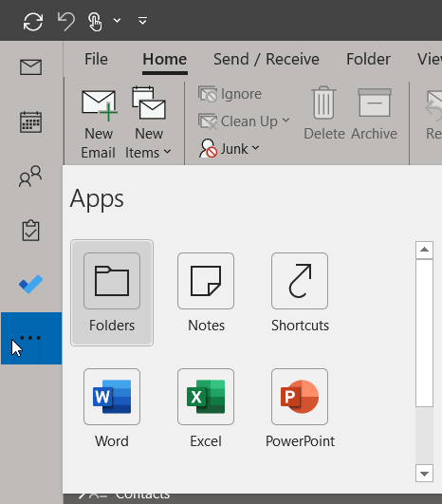Click the Apps list scroll up arrow
442x504 pixels.
(424, 250)
